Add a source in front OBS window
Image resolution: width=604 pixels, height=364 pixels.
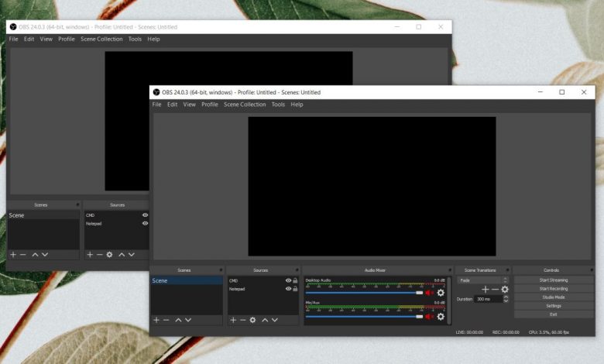[233, 320]
